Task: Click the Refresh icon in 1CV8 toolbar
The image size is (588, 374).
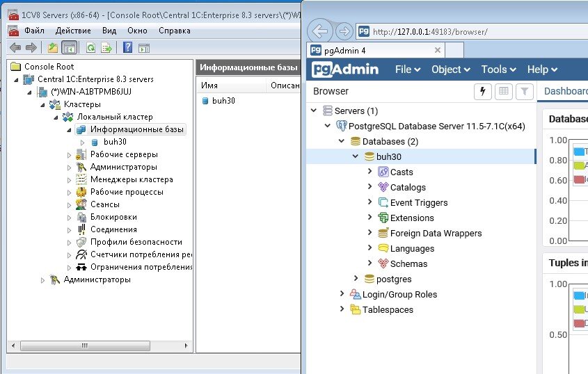Action: (90, 47)
